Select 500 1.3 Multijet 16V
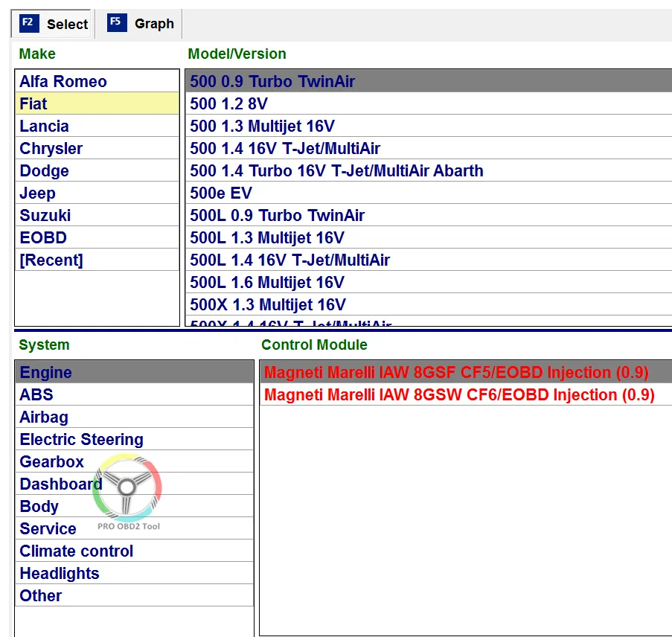 pos(429,126)
